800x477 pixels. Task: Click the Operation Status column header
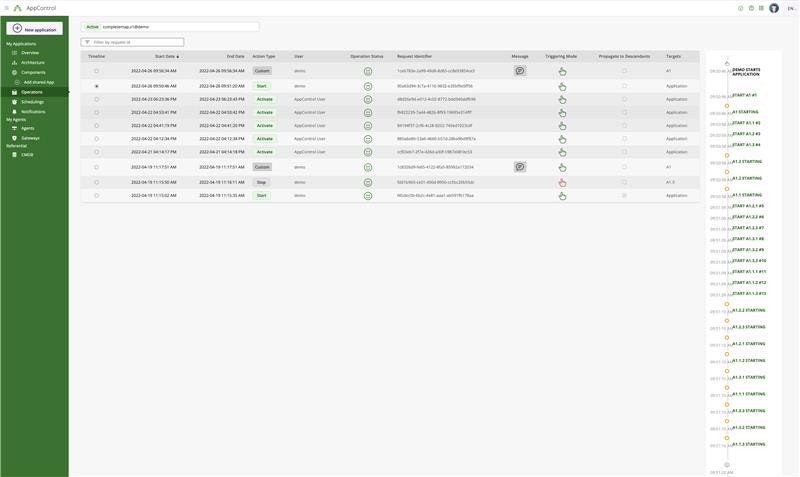click(x=367, y=57)
